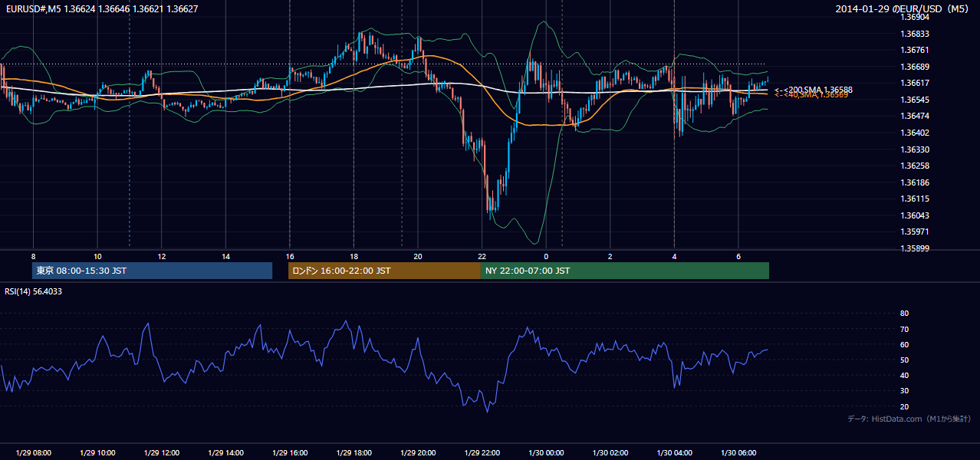Click the 1/29 10:00 date label

click(97, 453)
